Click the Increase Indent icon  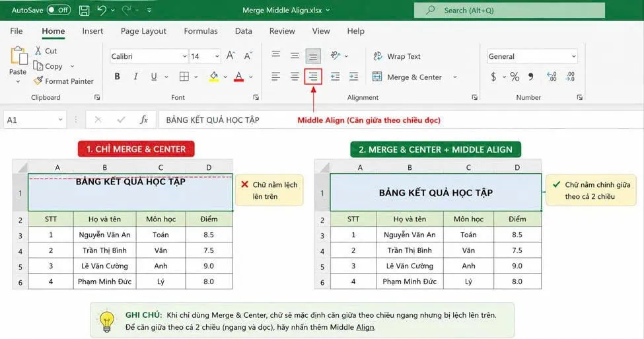[353, 77]
